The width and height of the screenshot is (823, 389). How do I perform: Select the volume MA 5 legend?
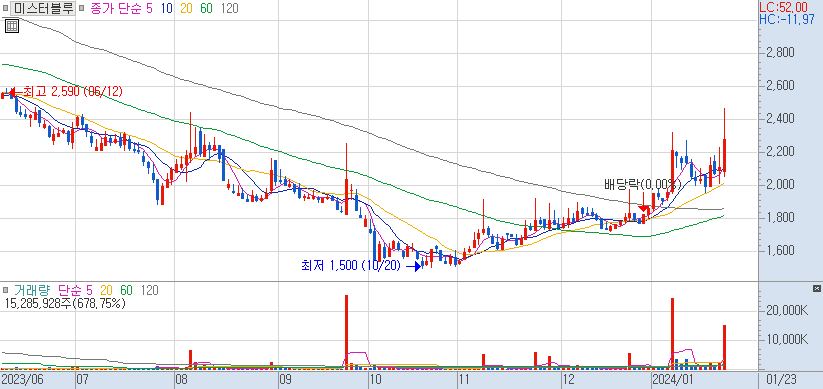click(x=89, y=290)
